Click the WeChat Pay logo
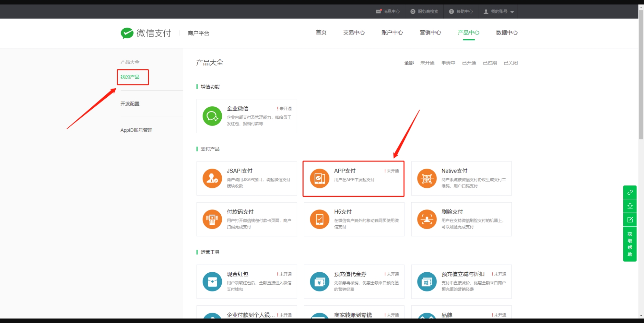This screenshot has width=644, height=323. (146, 33)
